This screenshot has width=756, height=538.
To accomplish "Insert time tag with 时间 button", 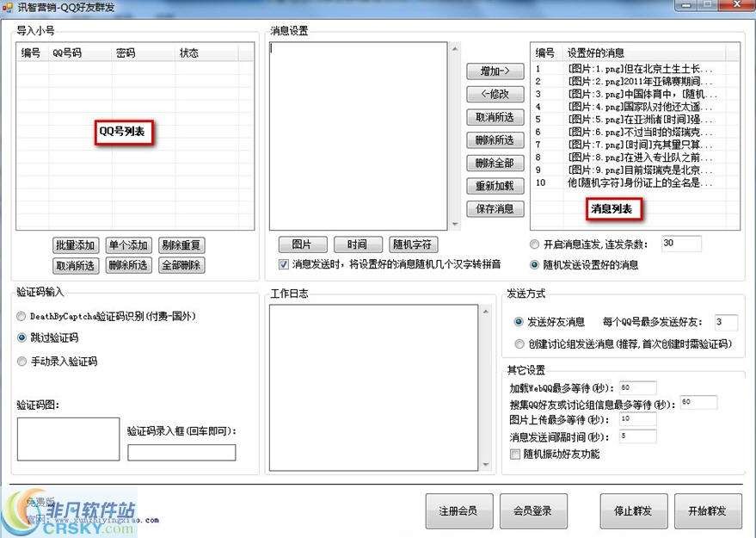I will point(358,244).
